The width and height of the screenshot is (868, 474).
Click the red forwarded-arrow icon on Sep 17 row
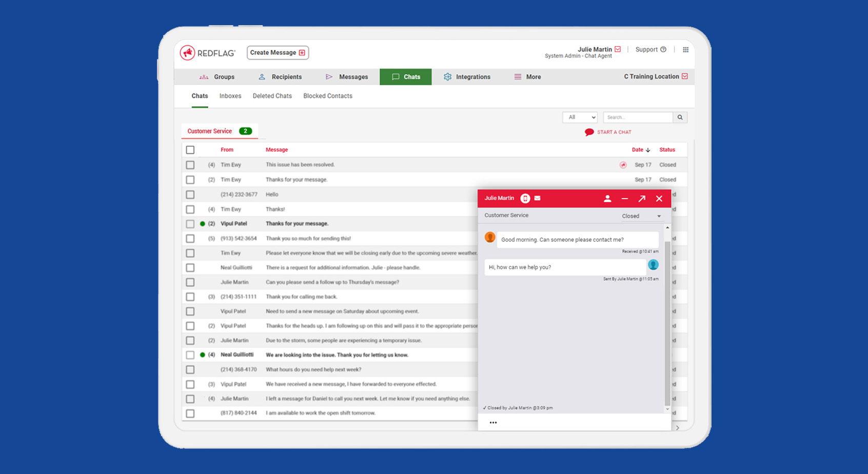coord(623,165)
